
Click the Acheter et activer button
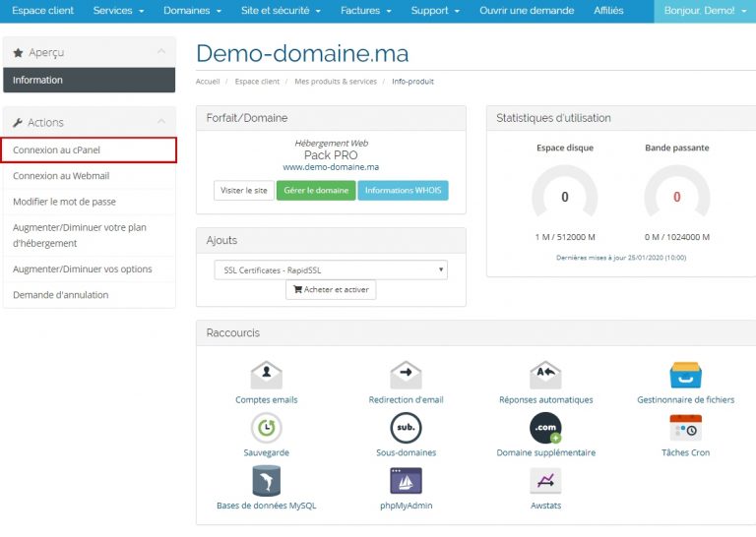point(331,289)
